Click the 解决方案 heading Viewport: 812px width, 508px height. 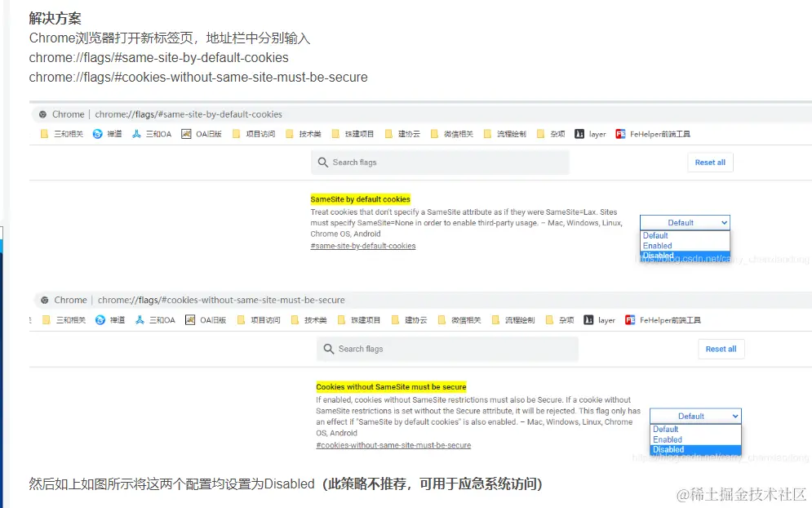click(x=55, y=18)
